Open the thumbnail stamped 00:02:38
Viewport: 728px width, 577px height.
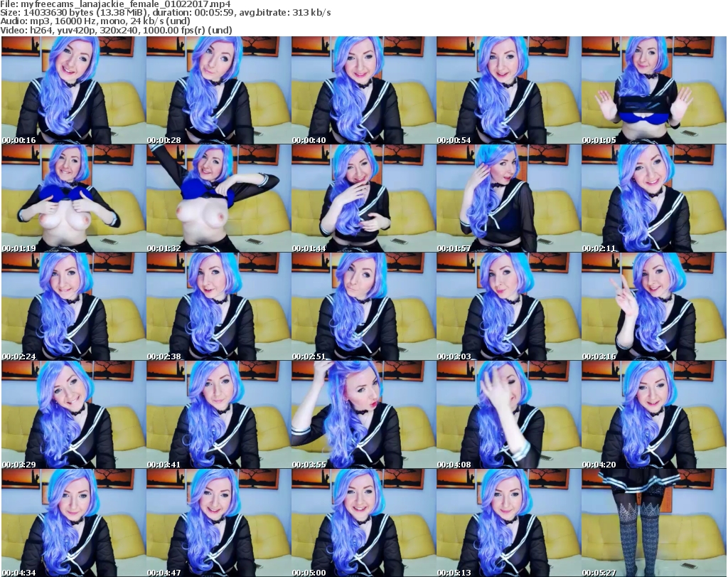218,307
